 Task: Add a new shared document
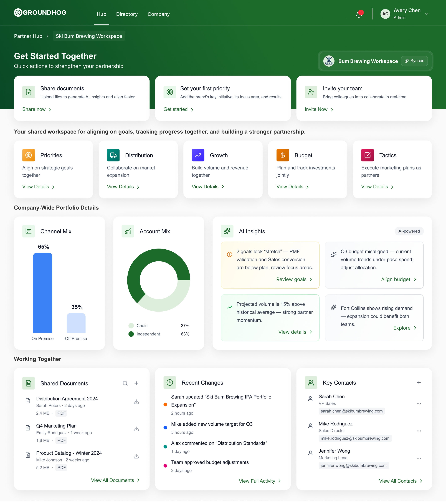coord(136,383)
